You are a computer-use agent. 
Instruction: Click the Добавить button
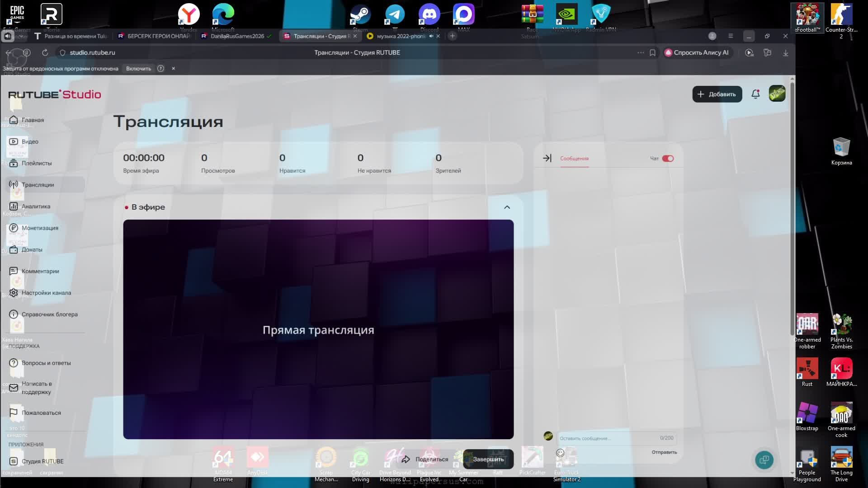717,94
